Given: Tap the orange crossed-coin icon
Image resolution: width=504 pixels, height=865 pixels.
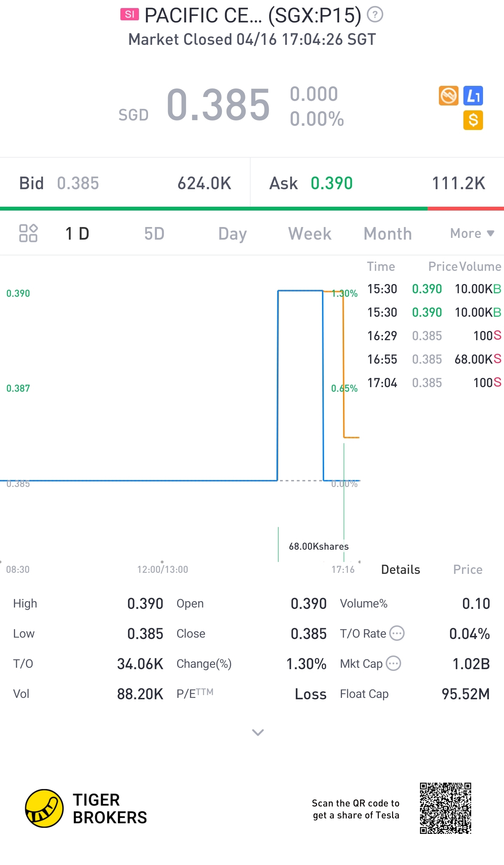Looking at the screenshot, I should click(x=448, y=96).
